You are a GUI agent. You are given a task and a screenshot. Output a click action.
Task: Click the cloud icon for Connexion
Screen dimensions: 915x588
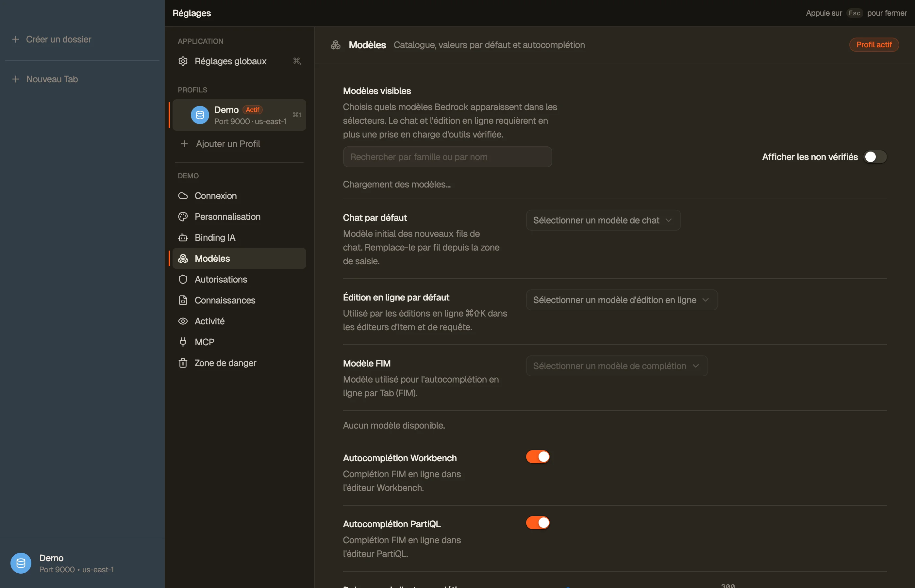point(183,196)
